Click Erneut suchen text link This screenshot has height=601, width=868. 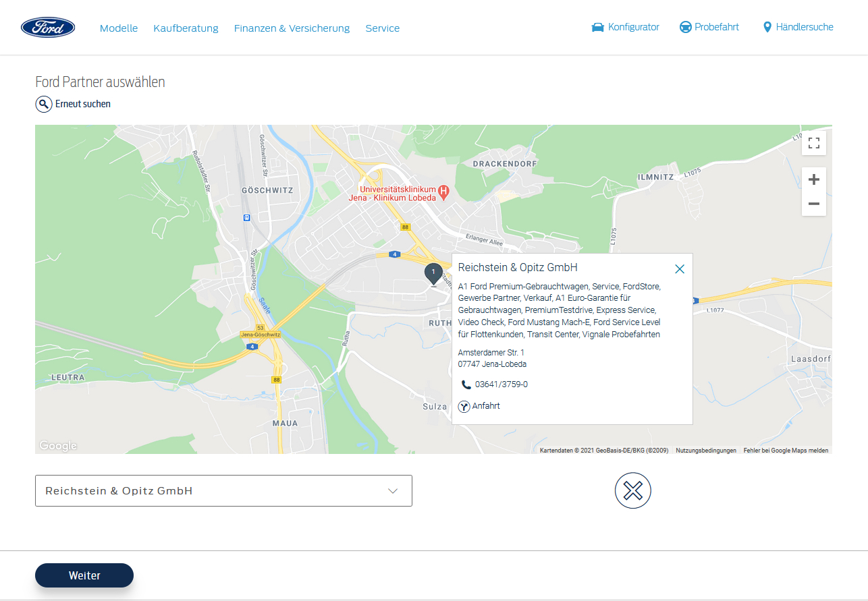point(83,104)
